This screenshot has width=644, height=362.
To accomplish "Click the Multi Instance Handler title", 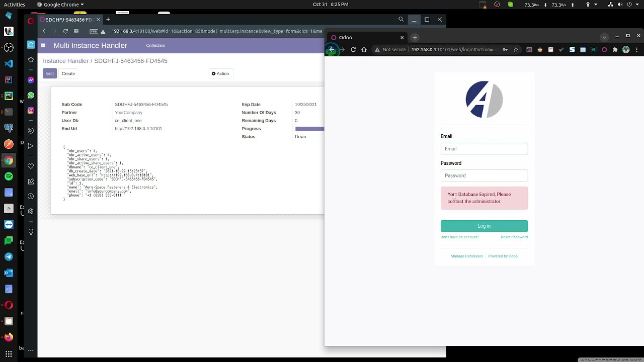I will (x=90, y=45).
